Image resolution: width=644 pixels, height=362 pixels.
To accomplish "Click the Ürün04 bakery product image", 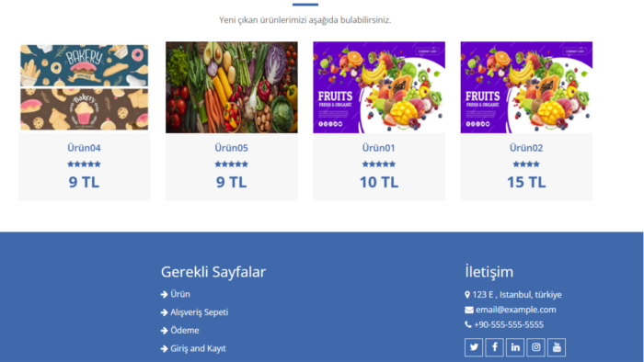I will (85, 87).
